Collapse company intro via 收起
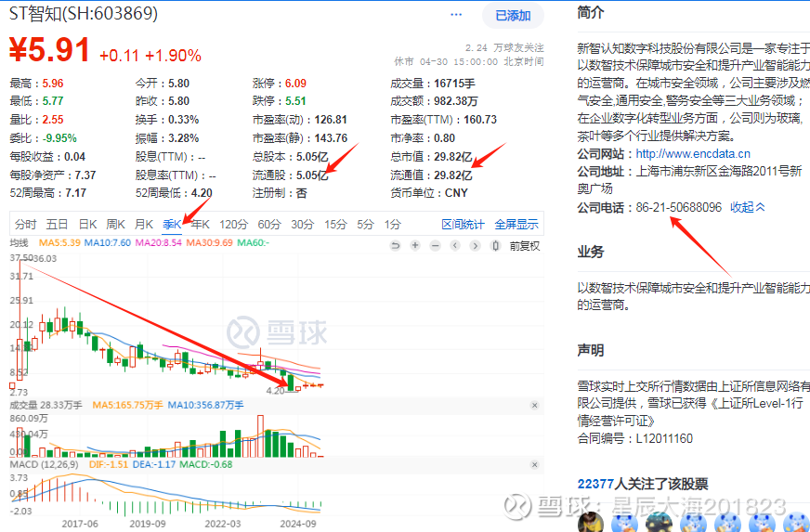Viewport: 810px width, 532px height. coord(748,207)
